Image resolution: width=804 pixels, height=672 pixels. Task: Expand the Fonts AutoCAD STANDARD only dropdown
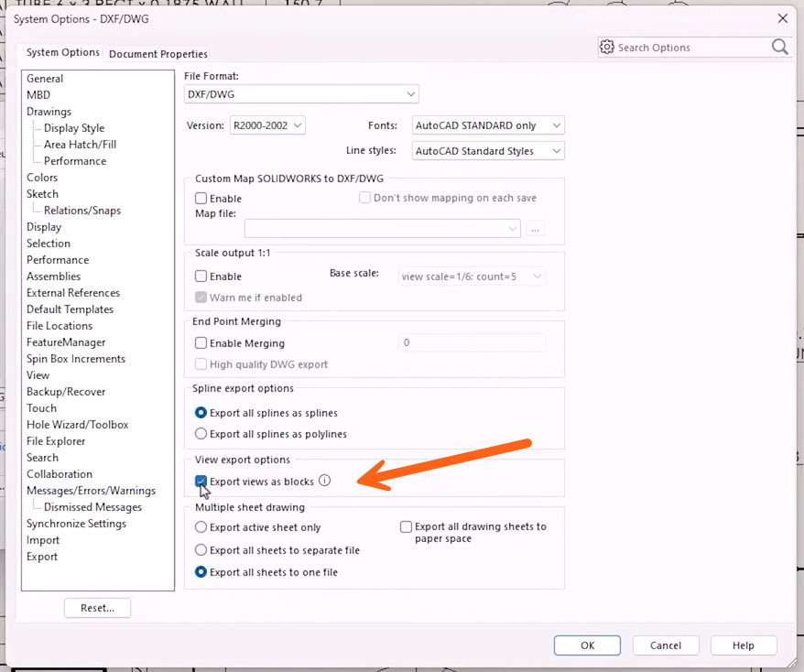click(487, 125)
